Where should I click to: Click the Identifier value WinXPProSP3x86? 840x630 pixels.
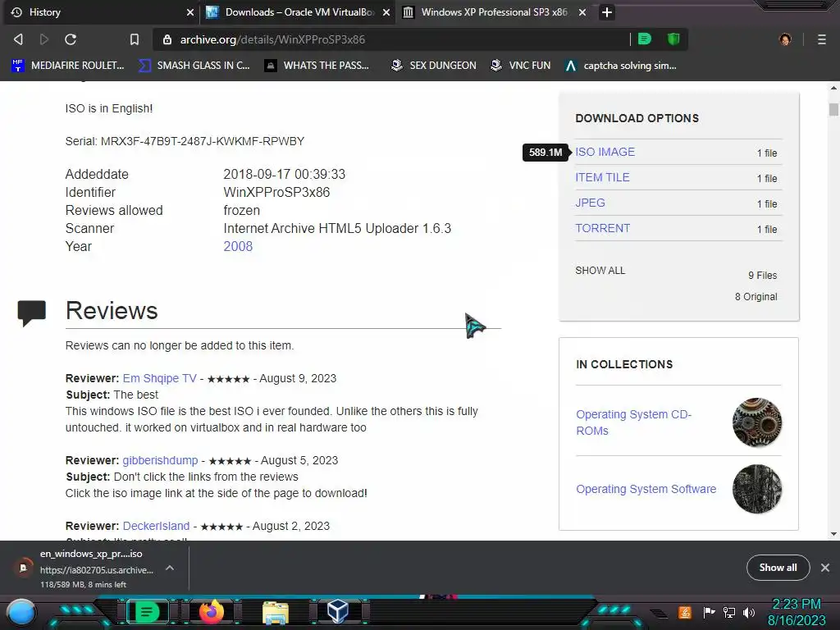click(x=276, y=192)
